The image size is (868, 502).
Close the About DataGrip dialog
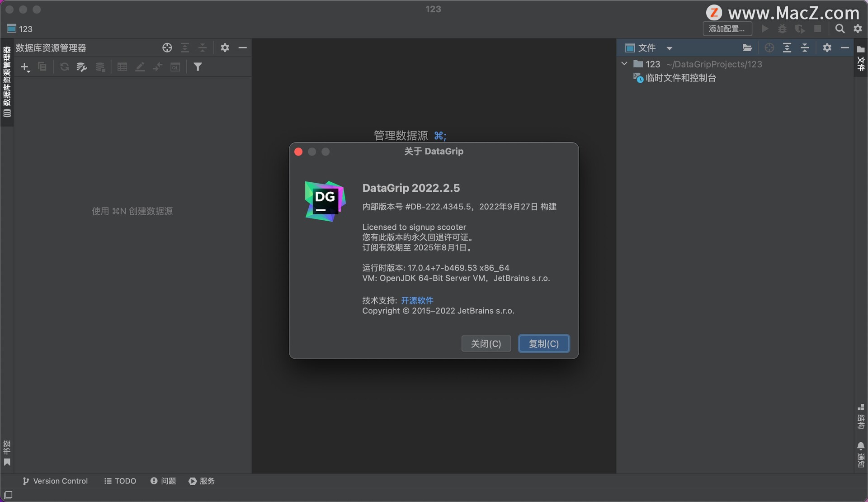[298, 152]
